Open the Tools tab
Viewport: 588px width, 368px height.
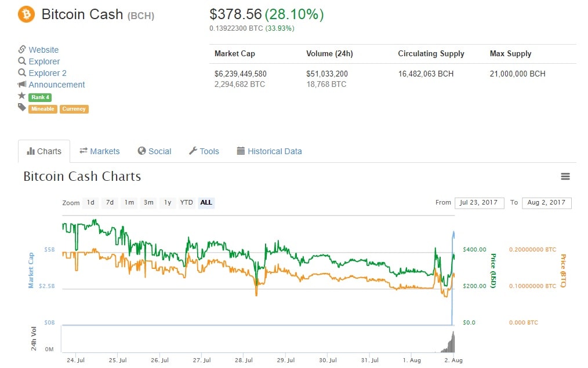pos(204,151)
